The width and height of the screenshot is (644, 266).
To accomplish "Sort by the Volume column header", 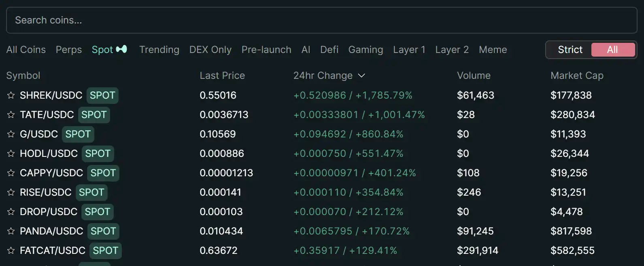I will (x=473, y=76).
